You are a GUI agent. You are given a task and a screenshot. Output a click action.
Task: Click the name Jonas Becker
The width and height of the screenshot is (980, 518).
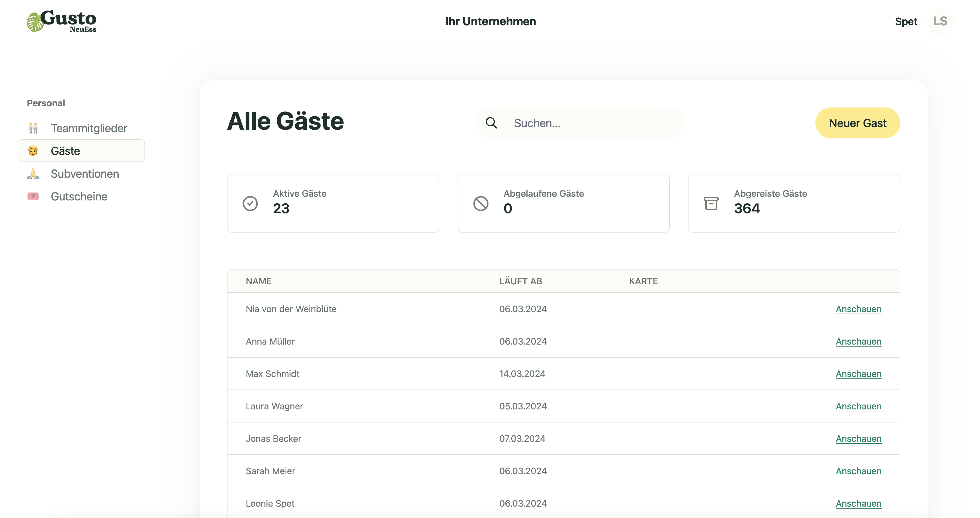point(273,438)
